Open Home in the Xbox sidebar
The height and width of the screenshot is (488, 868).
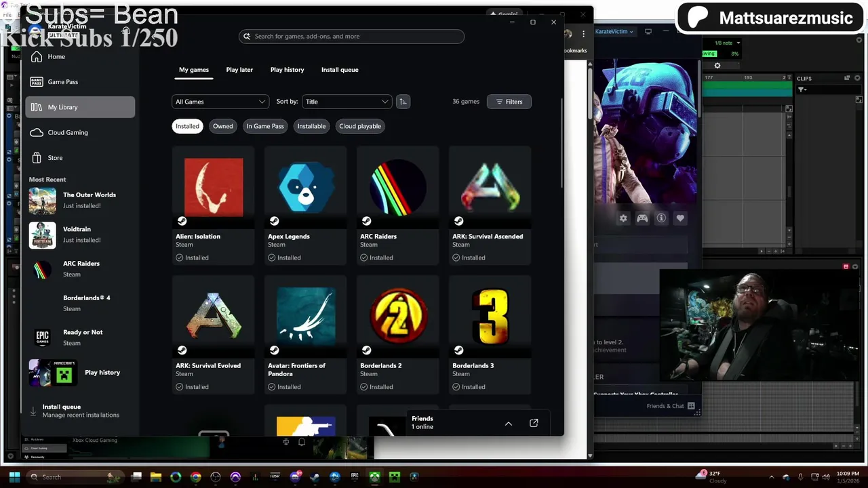tap(80, 57)
